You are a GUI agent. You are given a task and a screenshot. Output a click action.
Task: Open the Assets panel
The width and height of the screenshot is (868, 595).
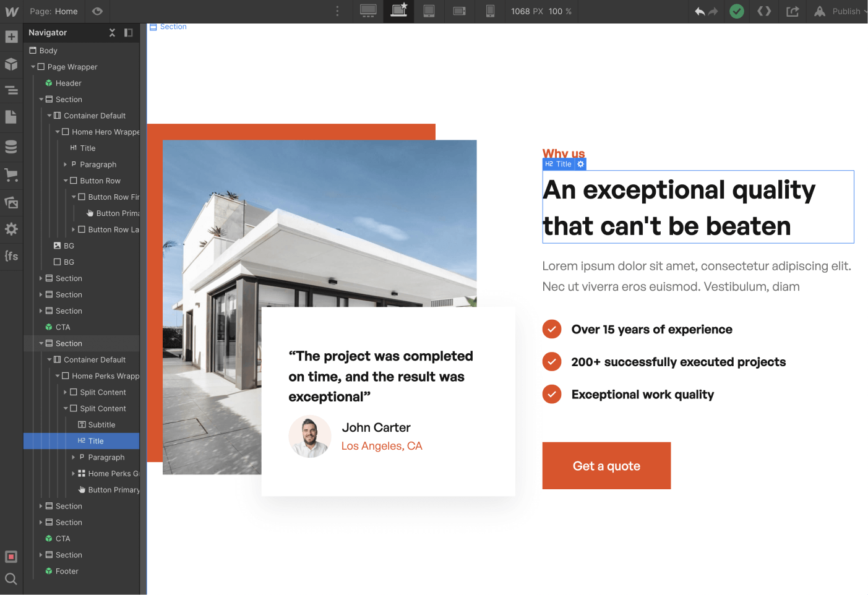(x=11, y=202)
